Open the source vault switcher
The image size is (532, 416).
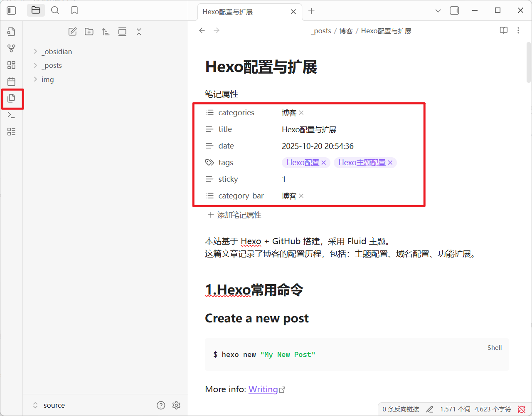(x=49, y=405)
